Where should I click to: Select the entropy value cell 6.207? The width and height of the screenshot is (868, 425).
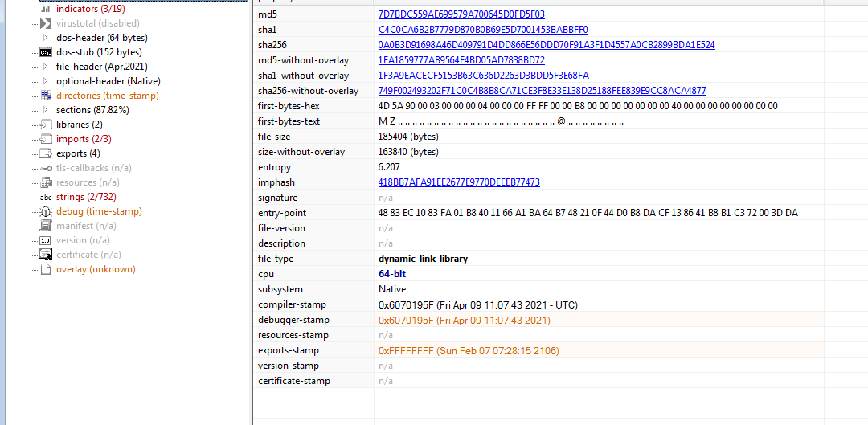tap(391, 167)
